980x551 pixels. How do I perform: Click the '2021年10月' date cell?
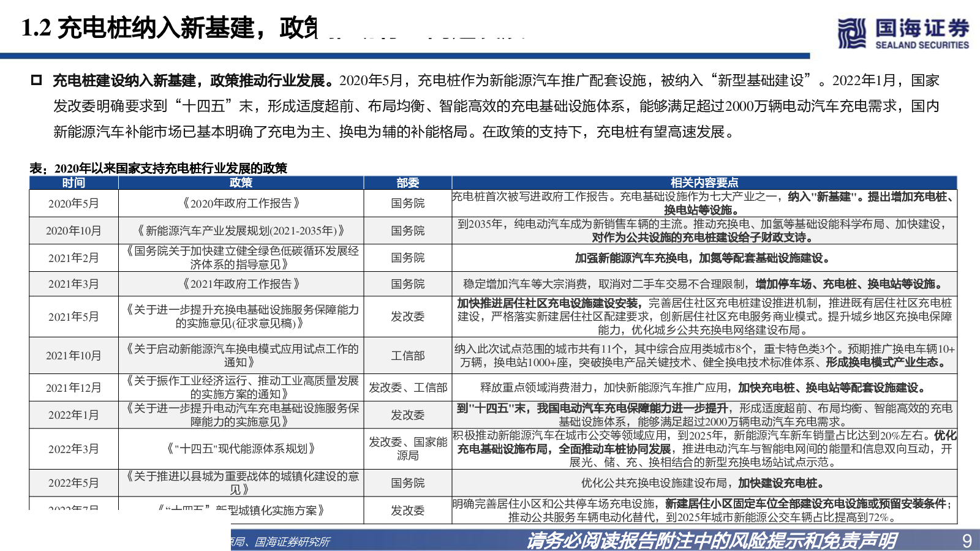tap(73, 356)
